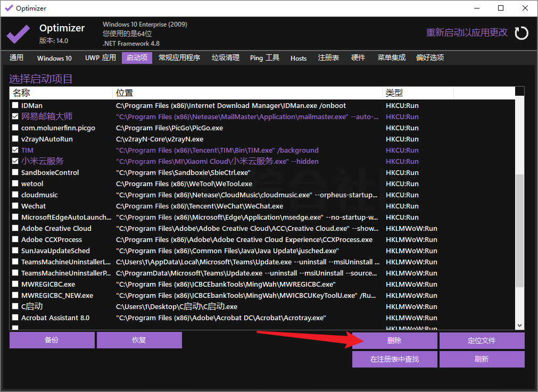The image size is (538, 392).
Task: Check the v2rayNAutoRun checkbox
Action: click(15, 139)
